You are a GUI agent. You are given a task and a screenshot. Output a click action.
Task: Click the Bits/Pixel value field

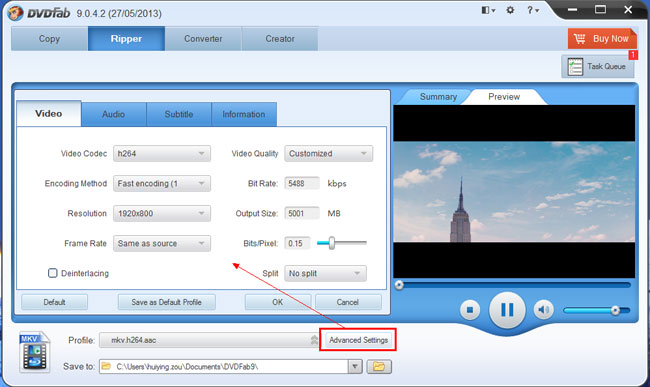click(x=297, y=243)
